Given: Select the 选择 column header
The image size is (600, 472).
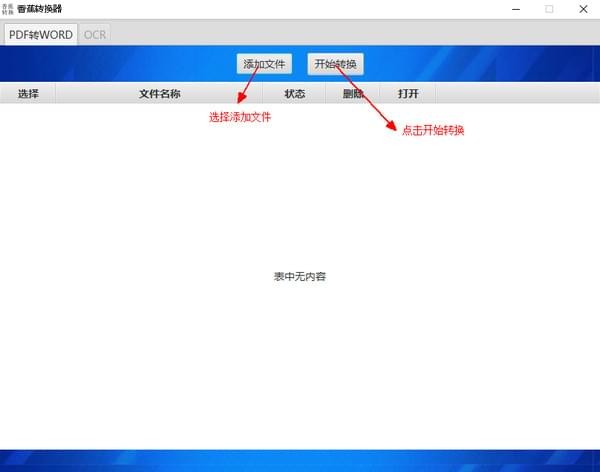Looking at the screenshot, I should point(28,93).
